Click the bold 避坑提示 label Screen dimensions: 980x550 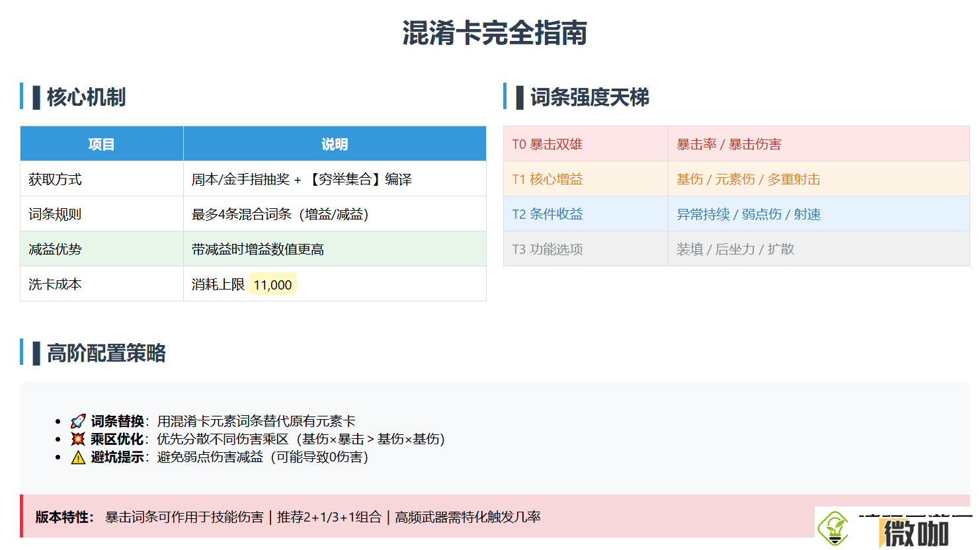[118, 457]
